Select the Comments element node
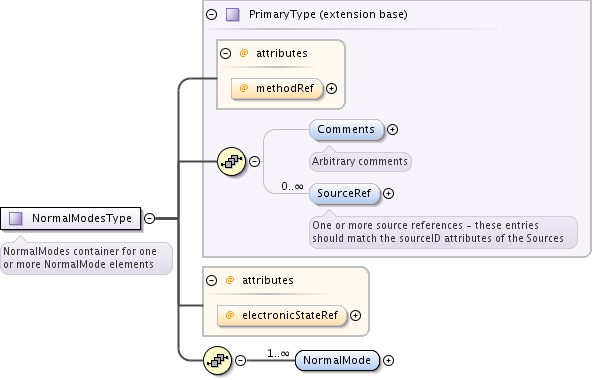Image resolution: width=593 pixels, height=380 pixels. tap(346, 130)
